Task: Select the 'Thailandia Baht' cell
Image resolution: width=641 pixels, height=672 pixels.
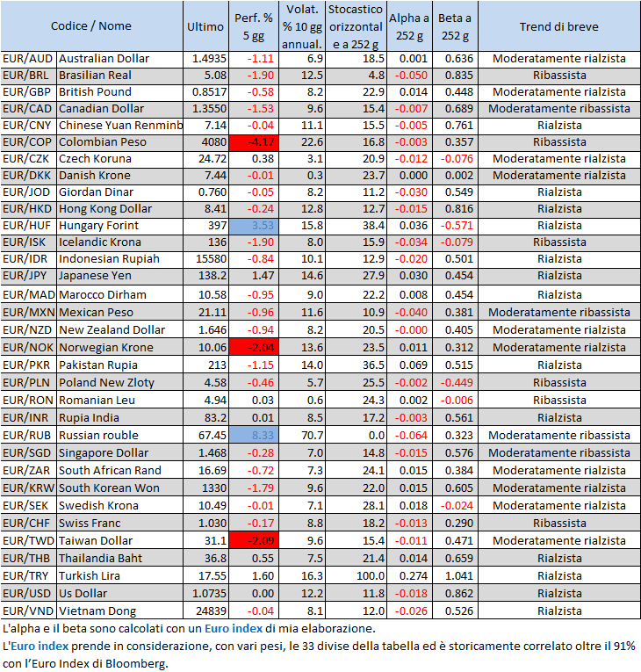Action: coord(120,559)
